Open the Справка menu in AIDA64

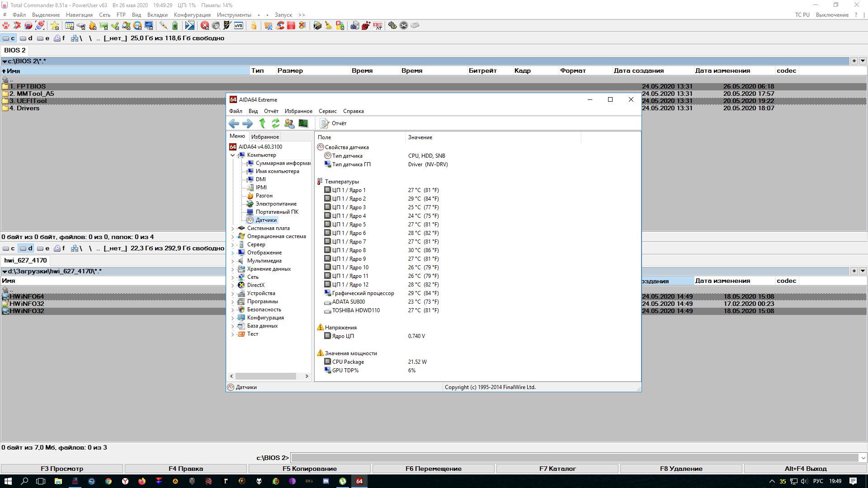tap(353, 111)
